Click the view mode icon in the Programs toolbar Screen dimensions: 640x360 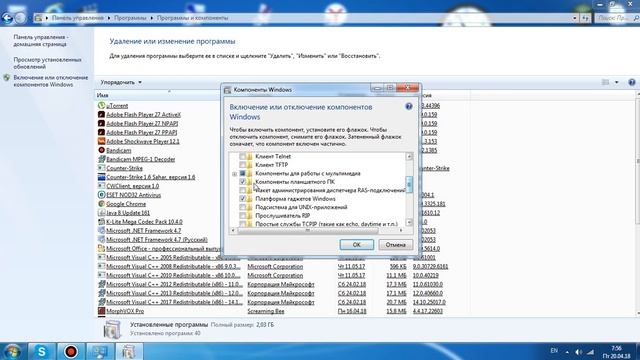pyautogui.click(x=605, y=82)
